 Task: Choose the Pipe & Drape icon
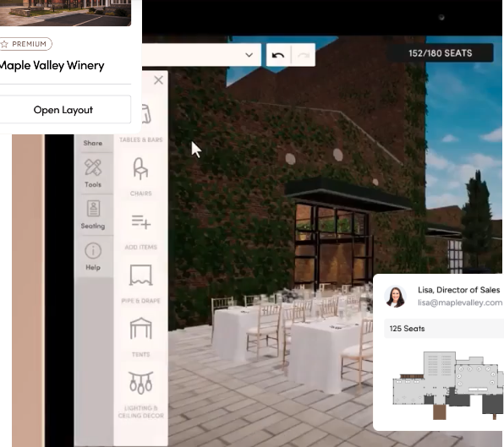pyautogui.click(x=140, y=275)
